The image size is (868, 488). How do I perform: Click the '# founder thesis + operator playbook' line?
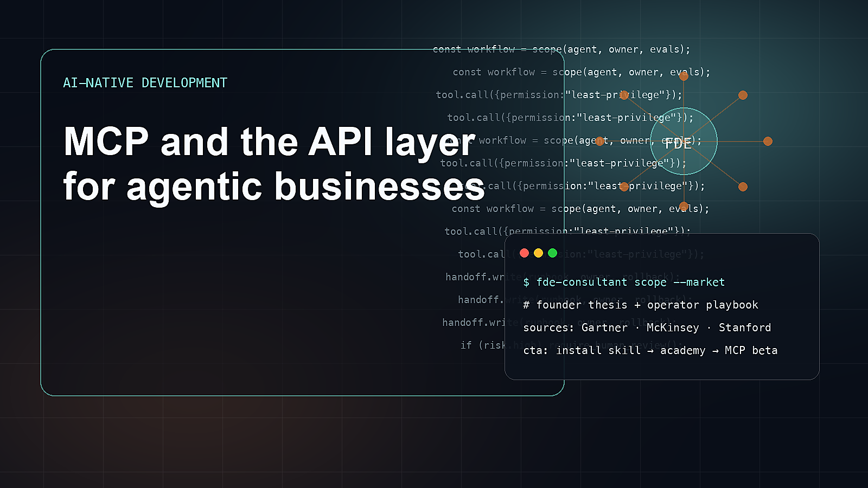pos(641,305)
